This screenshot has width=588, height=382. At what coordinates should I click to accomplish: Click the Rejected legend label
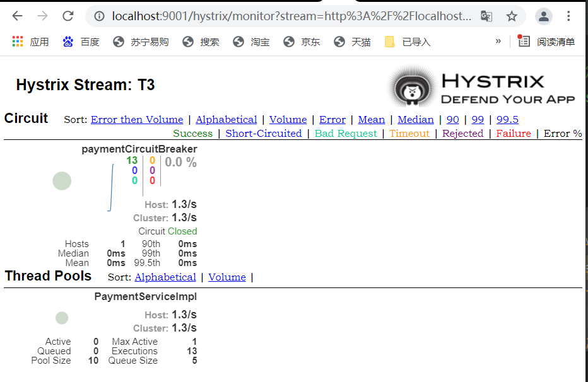462,134
